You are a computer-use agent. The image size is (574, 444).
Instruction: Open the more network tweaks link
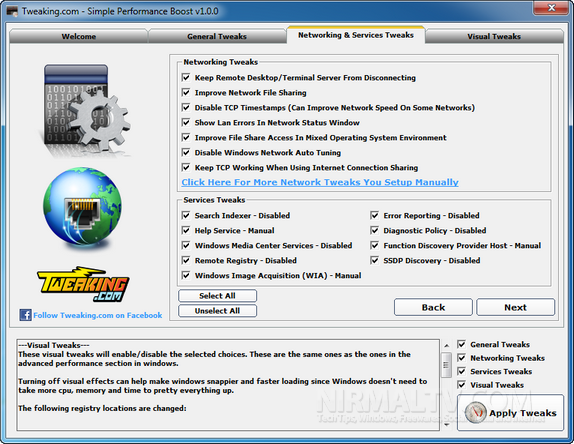point(320,182)
